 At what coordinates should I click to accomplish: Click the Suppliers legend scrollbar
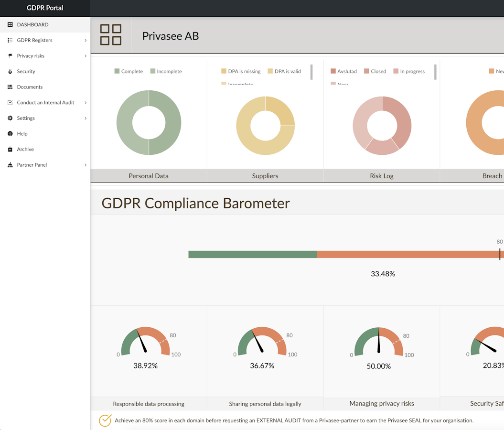[x=311, y=72]
